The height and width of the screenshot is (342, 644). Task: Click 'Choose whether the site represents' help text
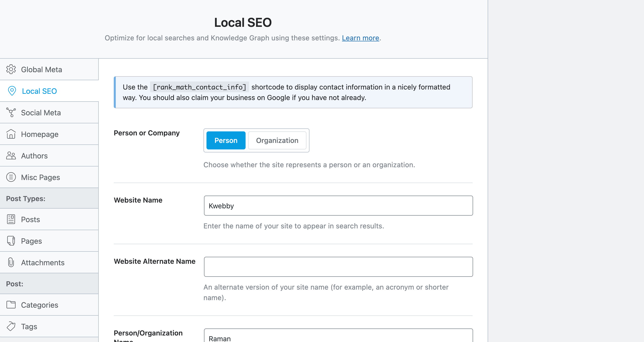point(309,165)
